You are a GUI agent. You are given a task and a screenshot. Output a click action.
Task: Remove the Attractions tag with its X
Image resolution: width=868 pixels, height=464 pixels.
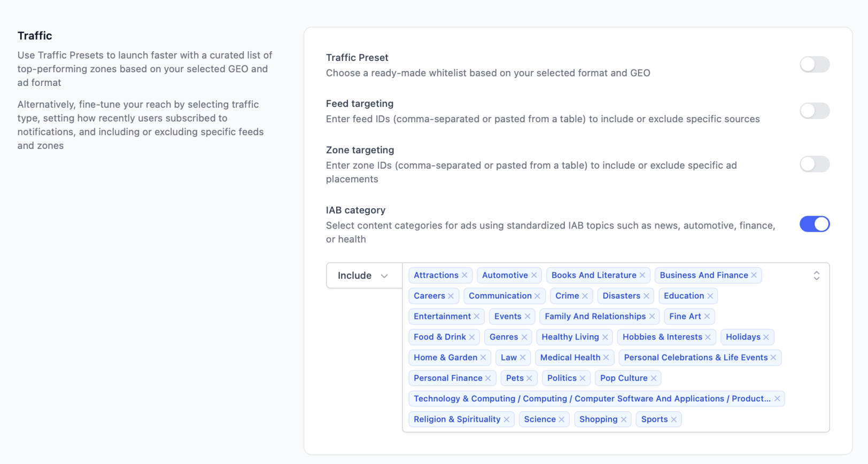coord(464,276)
